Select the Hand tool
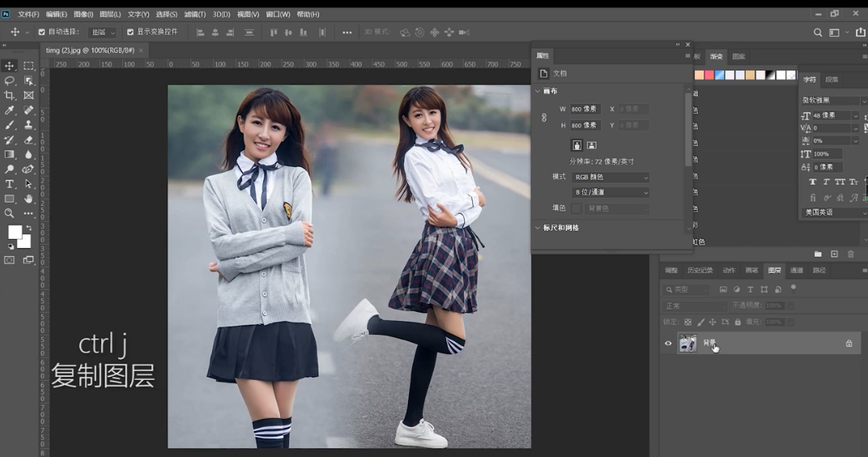The width and height of the screenshot is (868, 457). (29, 199)
